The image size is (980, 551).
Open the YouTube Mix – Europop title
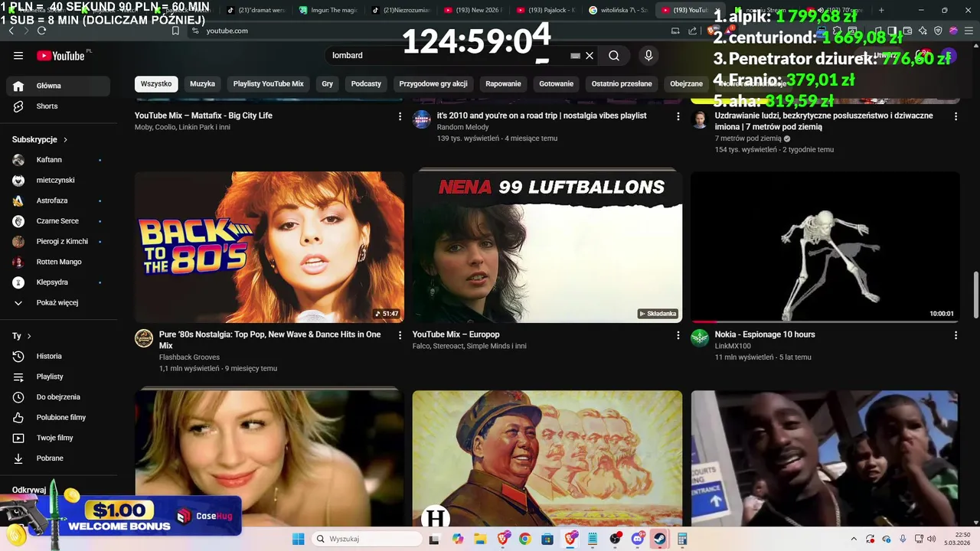pos(456,334)
